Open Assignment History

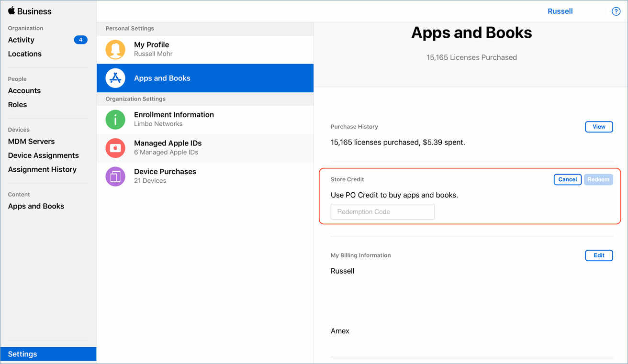click(42, 169)
